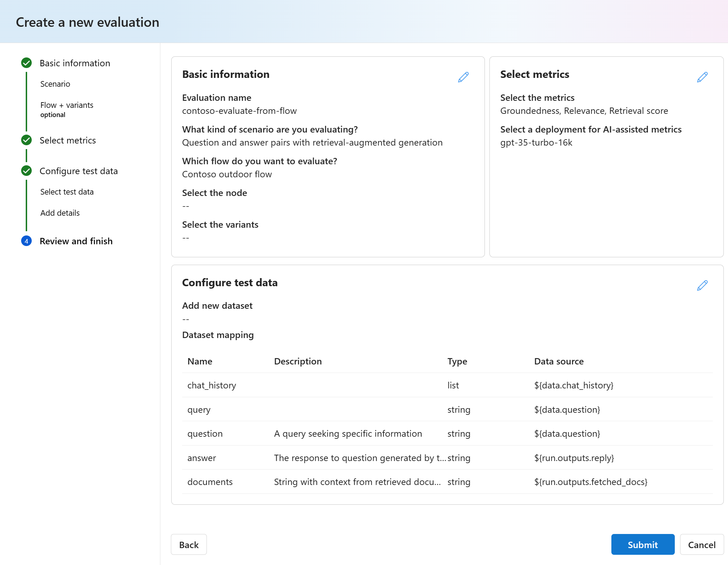Screen dimensions: 728x565
Task: Select the Review and finish step
Action: click(76, 241)
